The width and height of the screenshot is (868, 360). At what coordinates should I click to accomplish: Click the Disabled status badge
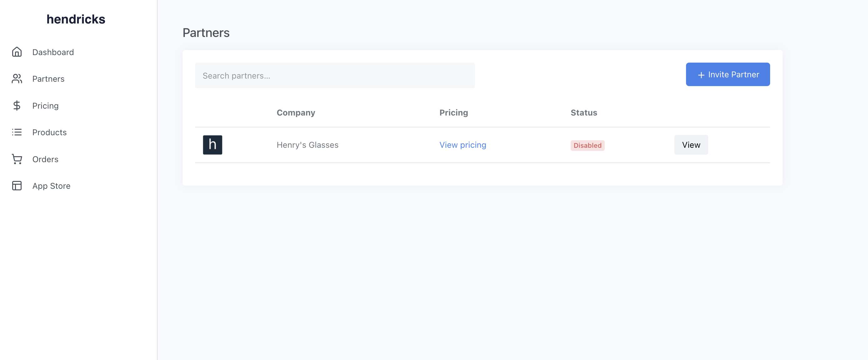[x=587, y=146]
